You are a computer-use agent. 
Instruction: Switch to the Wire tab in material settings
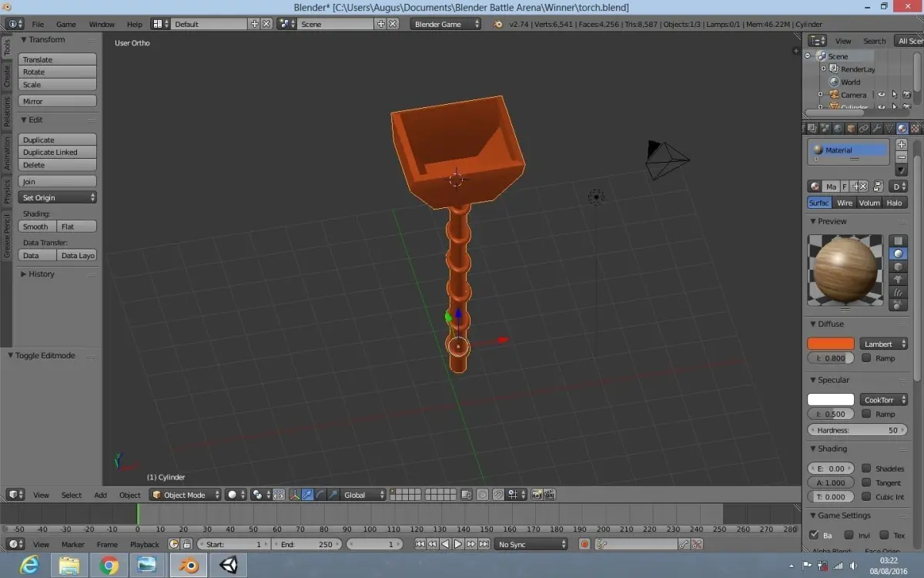(845, 203)
